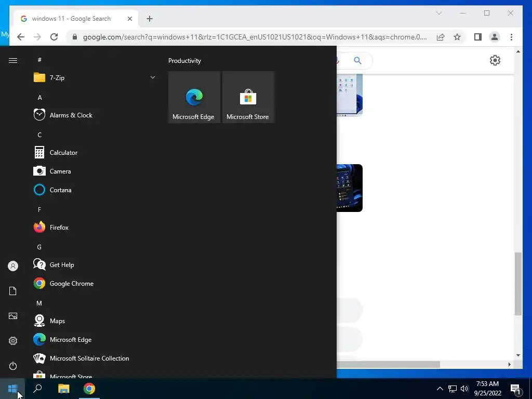Open the dark Windows 11 thumbnail image
532x399 pixels.
point(350,188)
